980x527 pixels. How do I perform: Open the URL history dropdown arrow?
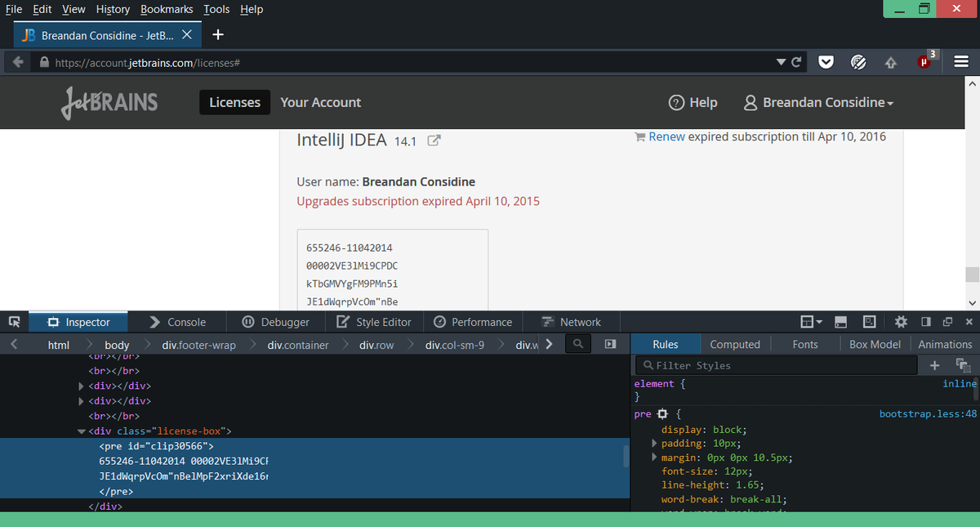(782, 62)
